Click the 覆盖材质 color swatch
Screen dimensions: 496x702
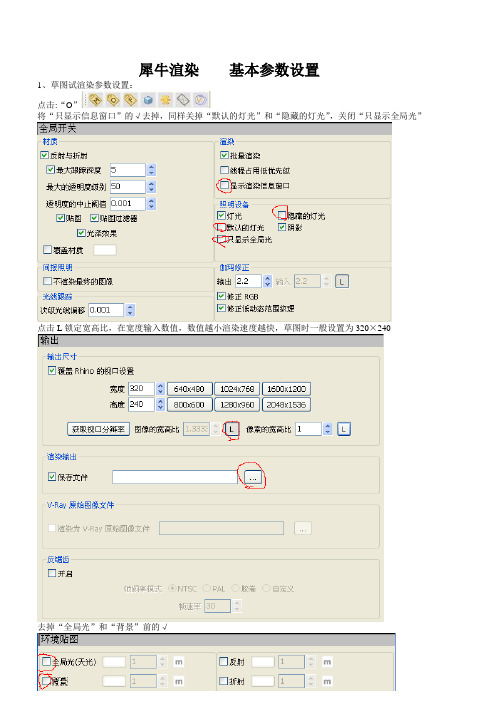pos(105,250)
